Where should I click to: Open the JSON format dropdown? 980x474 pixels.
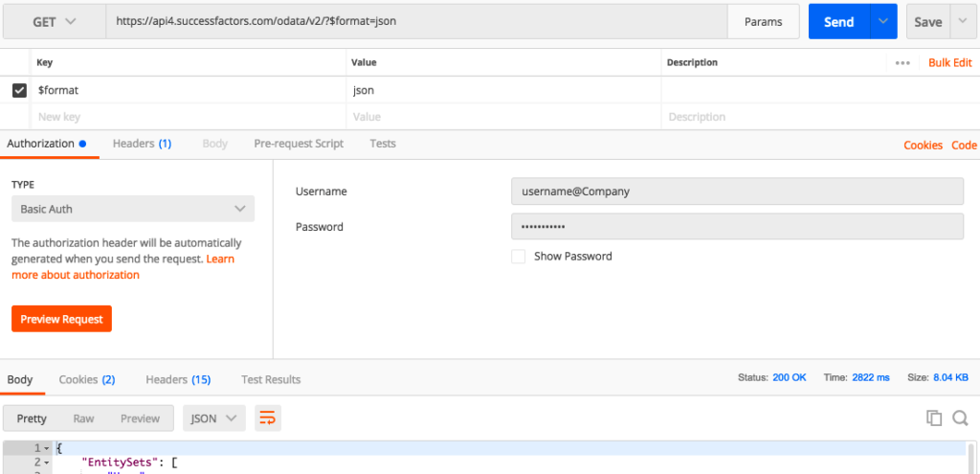point(214,418)
